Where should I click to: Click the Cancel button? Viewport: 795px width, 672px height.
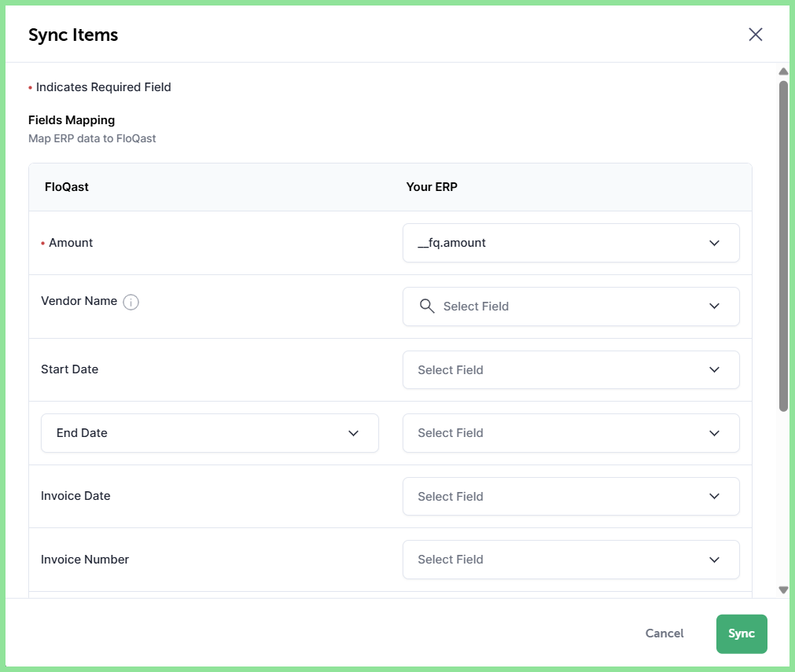(664, 633)
